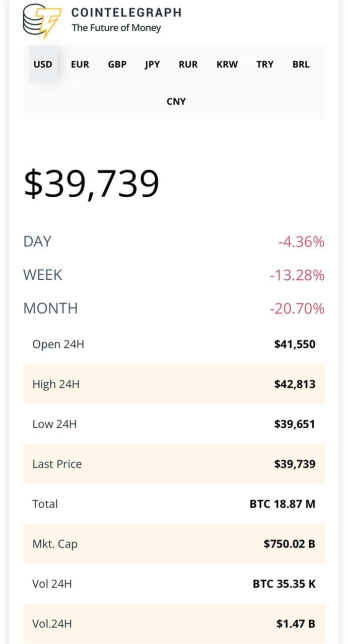Image resolution: width=348 pixels, height=644 pixels.
Task: Click the WEEK -13.28% change value
Action: click(297, 276)
